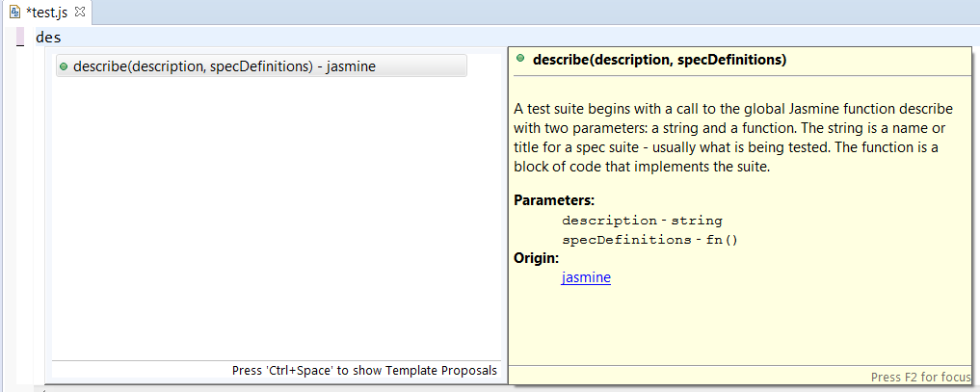980x392 pixels.
Task: Click the 'Press F2 for focus' status text
Action: [920, 377]
